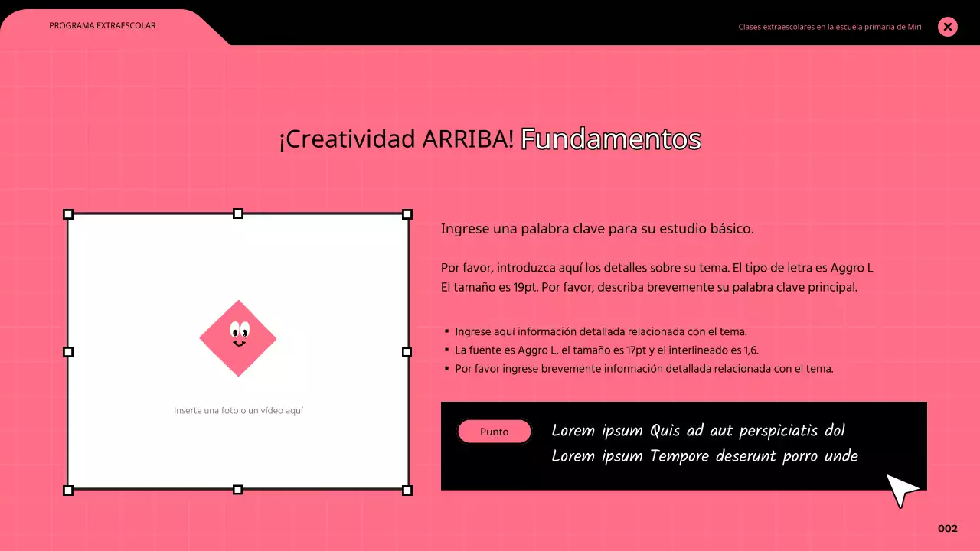The width and height of the screenshot is (980, 551).
Task: Select the outlined 'Fundamentos' title word
Action: point(610,139)
